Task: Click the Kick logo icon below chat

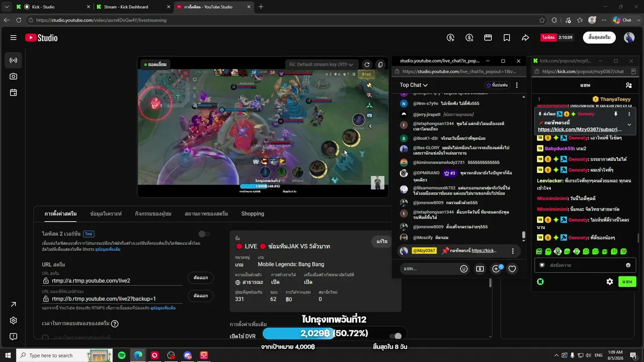Action: [x=540, y=282]
